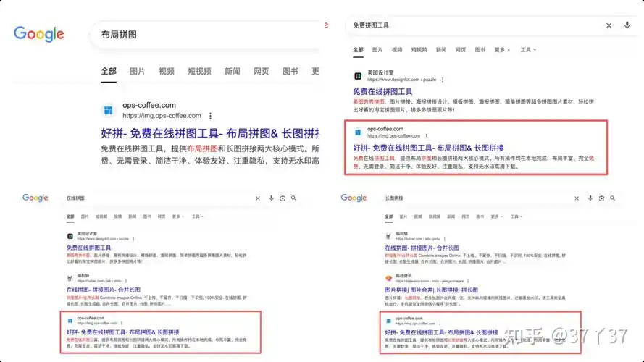Start voice search in the 长图拼接 search bar
Screen dimensions: 644x362
(590, 198)
